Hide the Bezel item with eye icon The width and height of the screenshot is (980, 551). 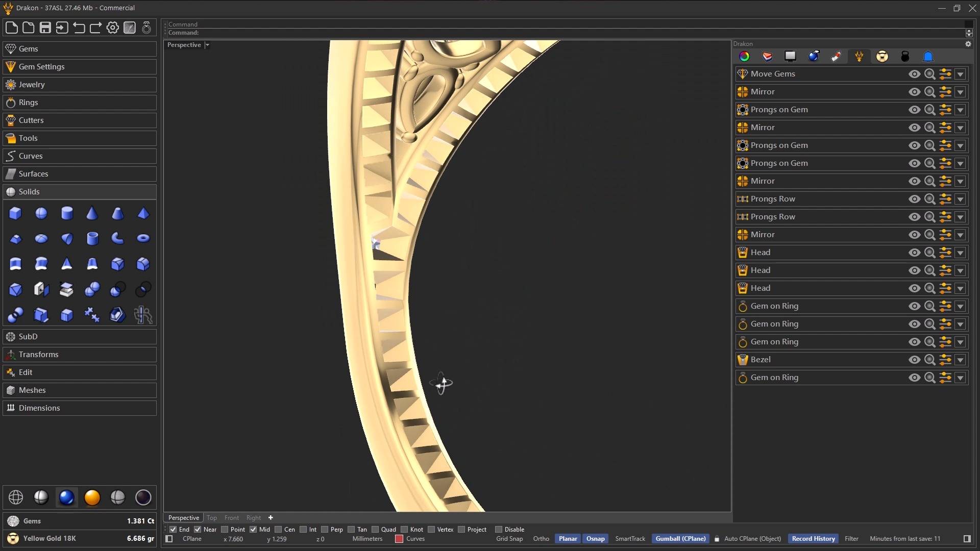(x=915, y=360)
